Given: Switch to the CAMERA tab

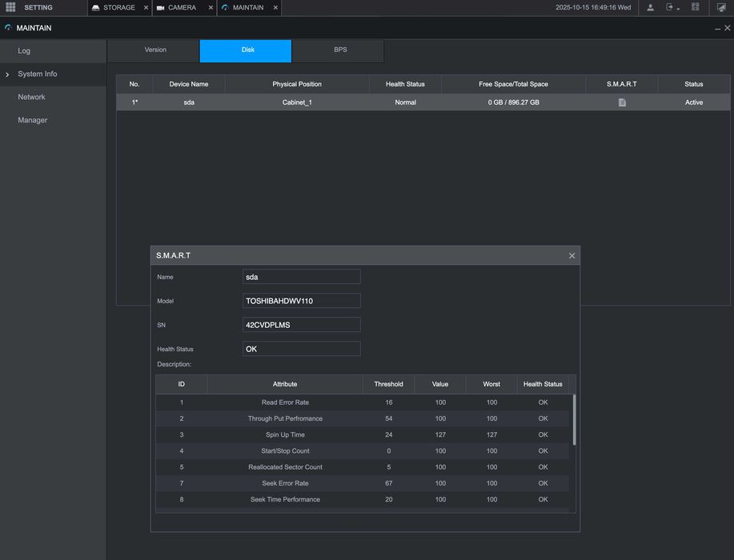Looking at the screenshot, I should pyautogui.click(x=182, y=8).
